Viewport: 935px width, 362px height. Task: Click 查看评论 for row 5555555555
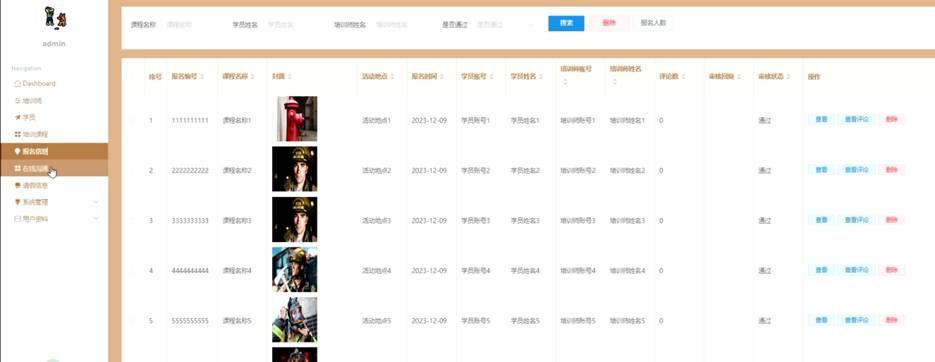[856, 320]
